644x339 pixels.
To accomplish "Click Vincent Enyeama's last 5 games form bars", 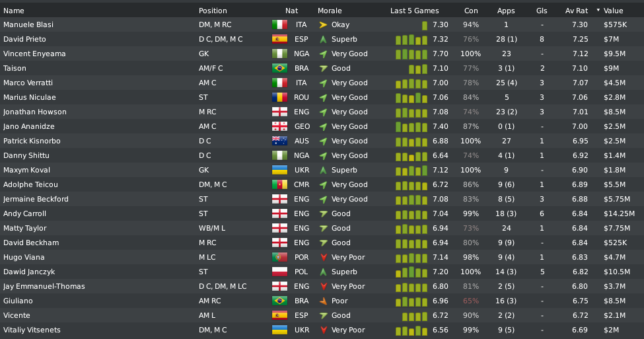I will [x=411, y=54].
